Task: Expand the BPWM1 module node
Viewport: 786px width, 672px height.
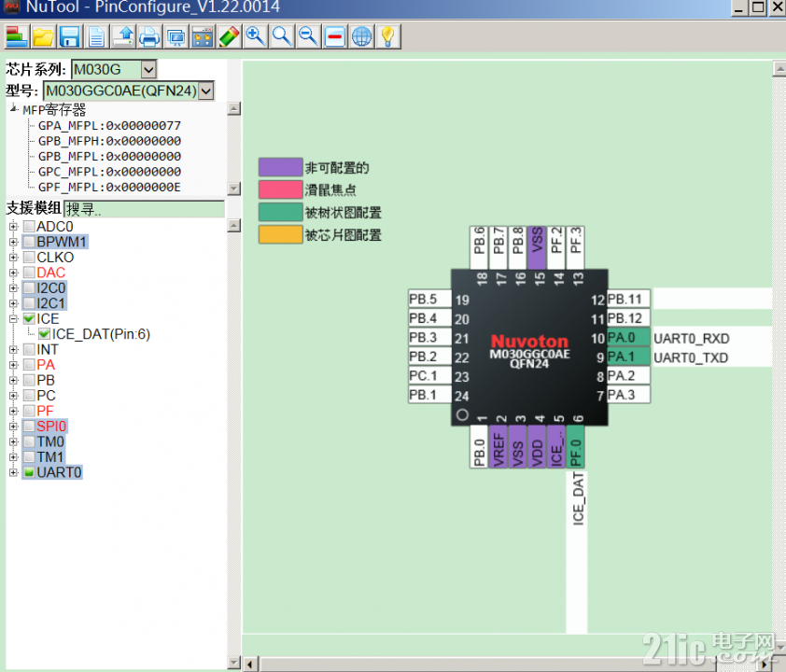Action: point(13,242)
